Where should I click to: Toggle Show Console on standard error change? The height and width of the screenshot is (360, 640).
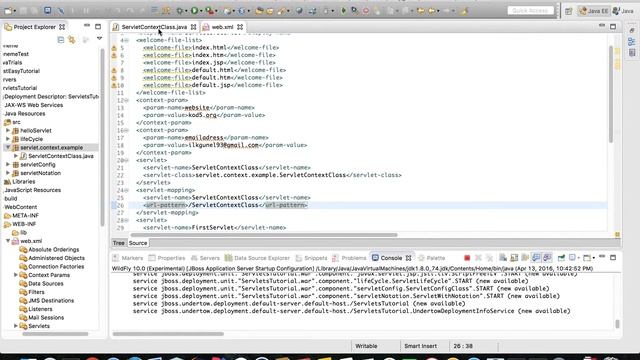547,258
